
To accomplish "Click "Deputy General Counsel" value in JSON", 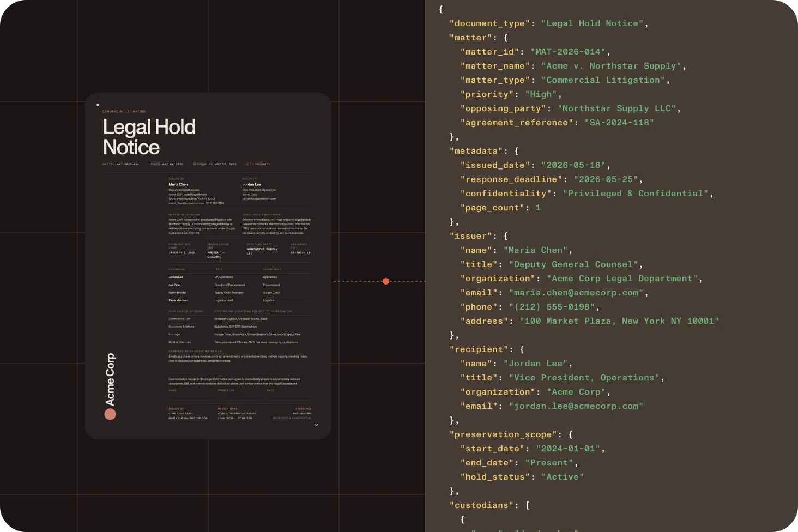I will click(573, 264).
